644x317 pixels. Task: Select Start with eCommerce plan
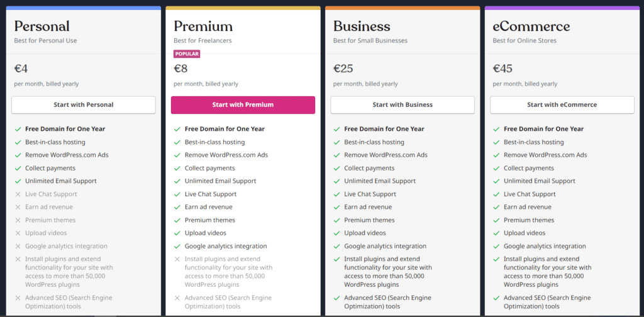[x=562, y=104]
